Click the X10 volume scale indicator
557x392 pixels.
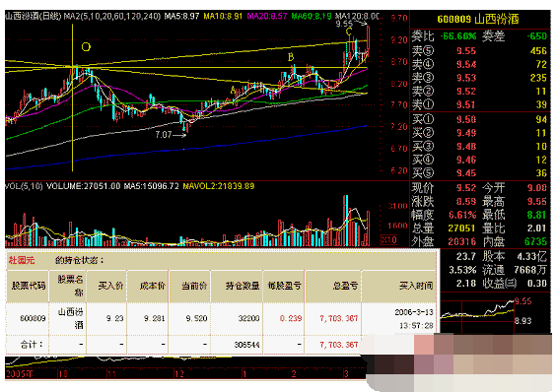tap(388, 239)
